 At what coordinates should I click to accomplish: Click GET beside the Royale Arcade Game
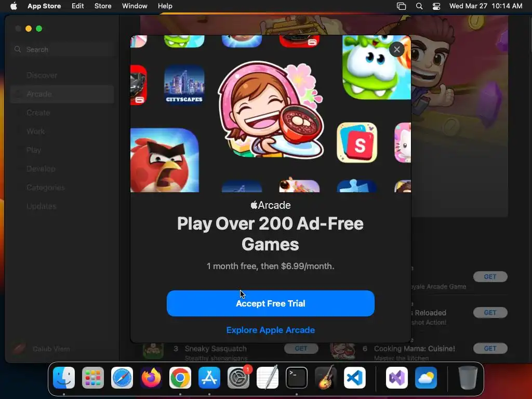490,277
